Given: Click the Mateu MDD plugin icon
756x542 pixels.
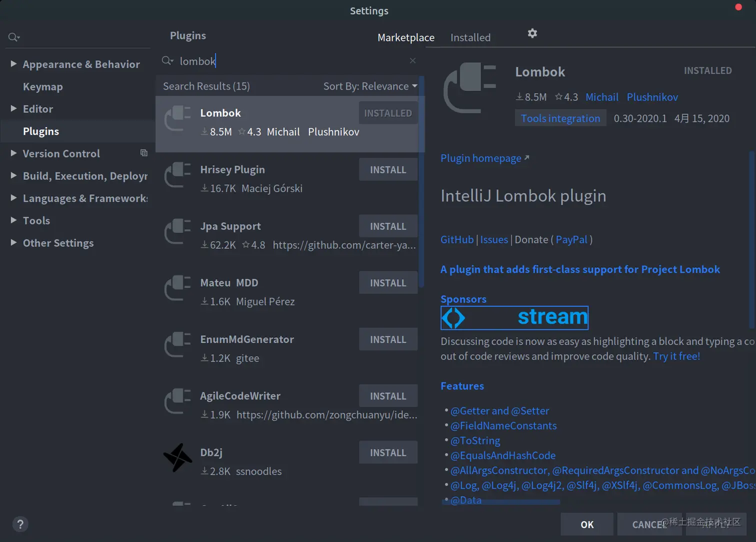Looking at the screenshot, I should [178, 288].
